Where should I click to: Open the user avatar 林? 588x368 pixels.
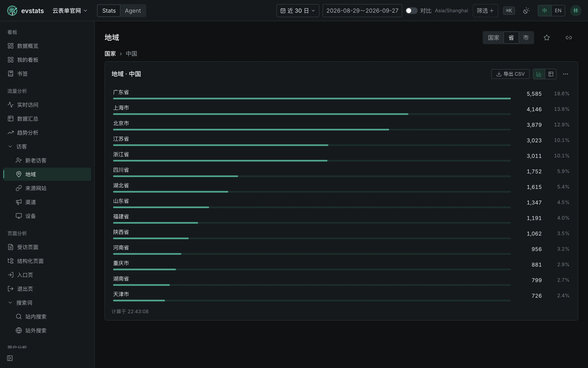point(576,11)
